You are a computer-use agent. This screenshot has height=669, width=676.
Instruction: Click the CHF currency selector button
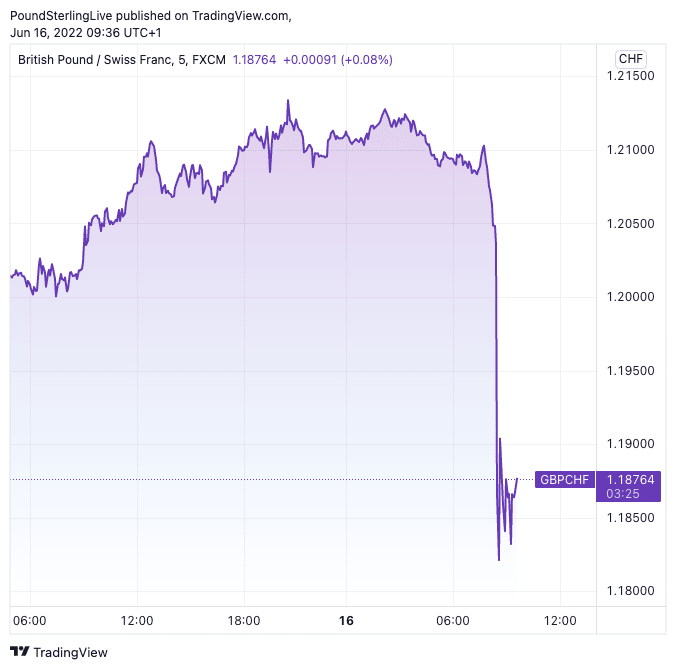tap(631, 58)
